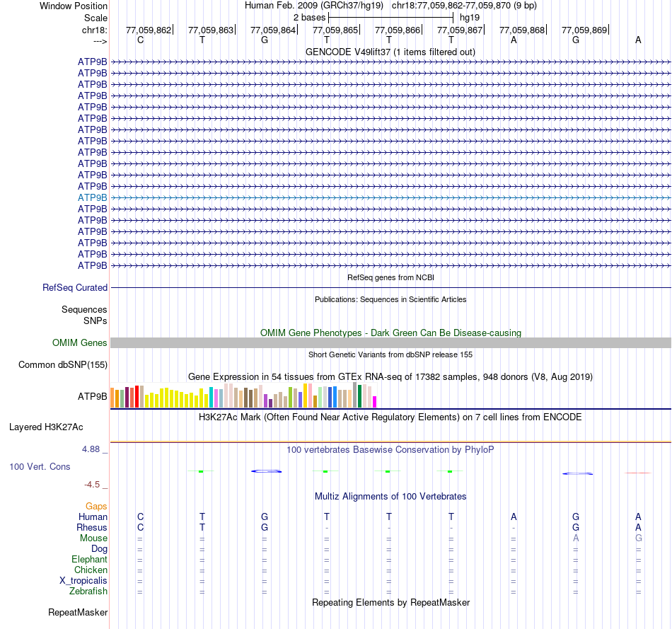The height and width of the screenshot is (629, 672).
Task: Click the gray OMIM Genes bar
Action: tap(390, 343)
